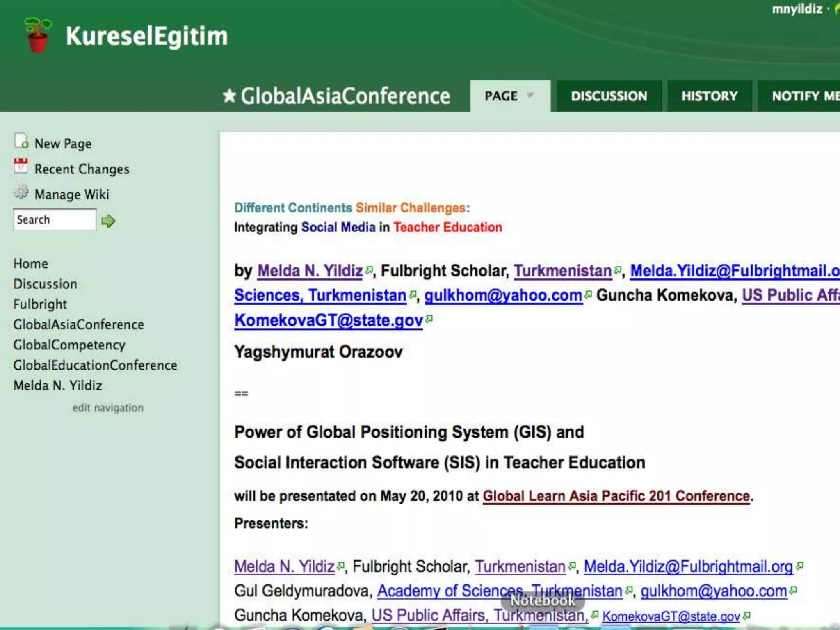
Task: Click the New Page document icon
Action: click(21, 141)
